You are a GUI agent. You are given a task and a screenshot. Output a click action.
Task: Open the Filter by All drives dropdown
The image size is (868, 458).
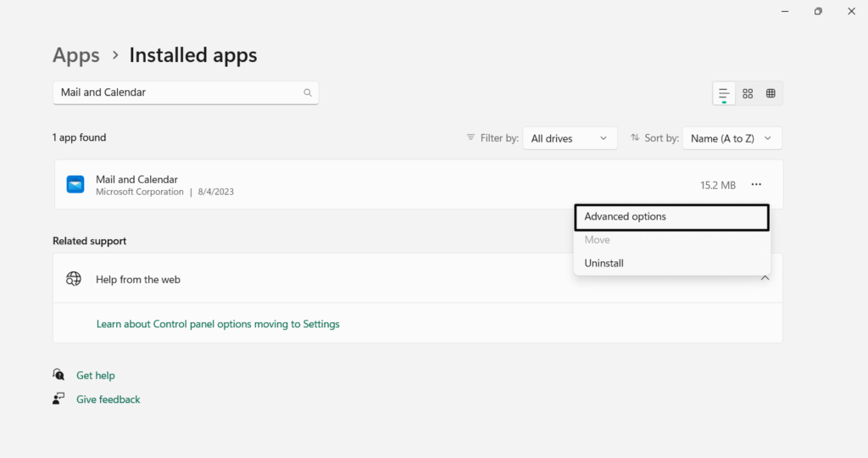[569, 138]
